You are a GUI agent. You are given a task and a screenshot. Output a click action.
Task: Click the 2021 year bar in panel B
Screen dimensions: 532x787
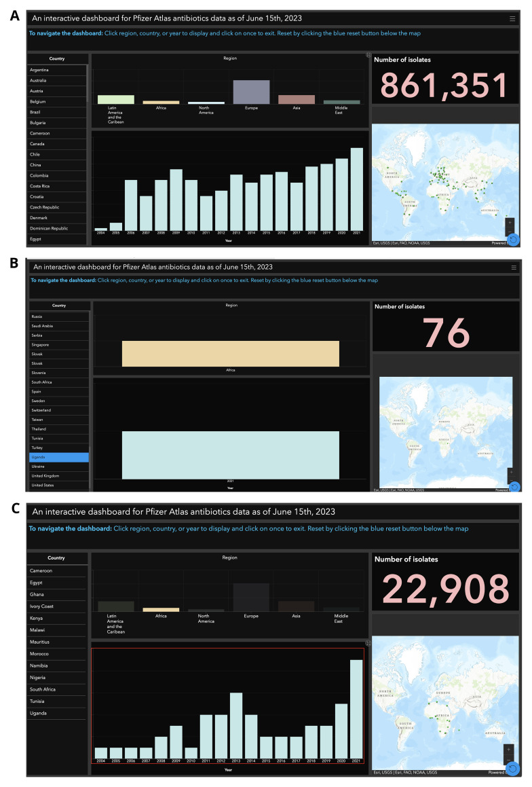pyautogui.click(x=231, y=455)
